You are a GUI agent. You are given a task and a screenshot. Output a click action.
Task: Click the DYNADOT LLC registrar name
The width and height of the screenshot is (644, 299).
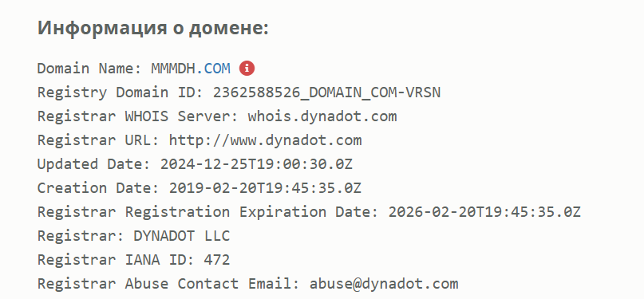click(x=181, y=236)
